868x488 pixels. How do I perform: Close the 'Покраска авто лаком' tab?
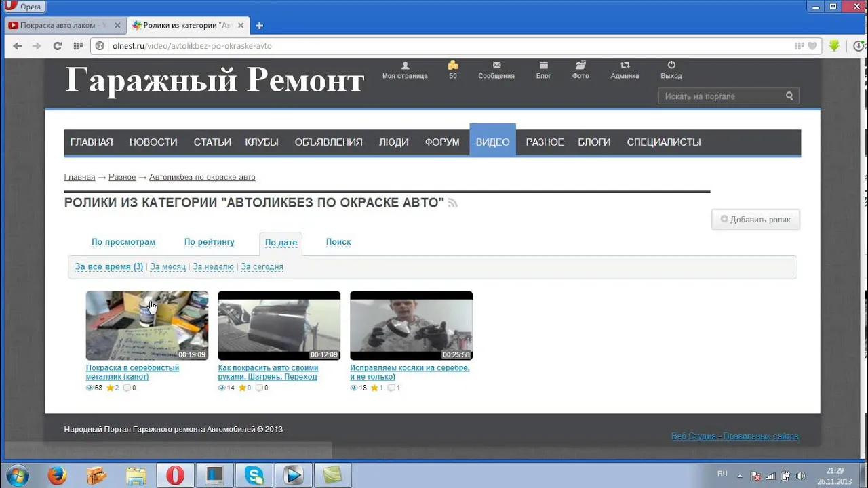[117, 26]
